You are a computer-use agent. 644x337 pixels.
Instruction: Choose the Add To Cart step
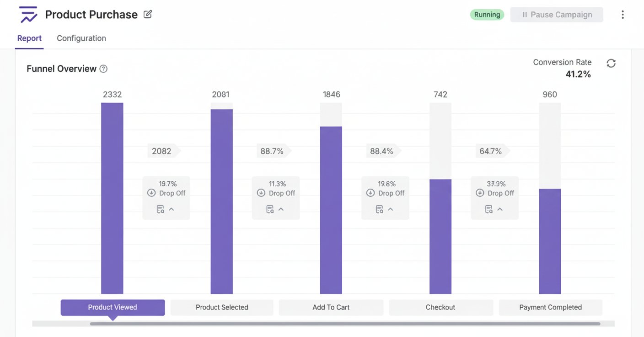(331, 307)
